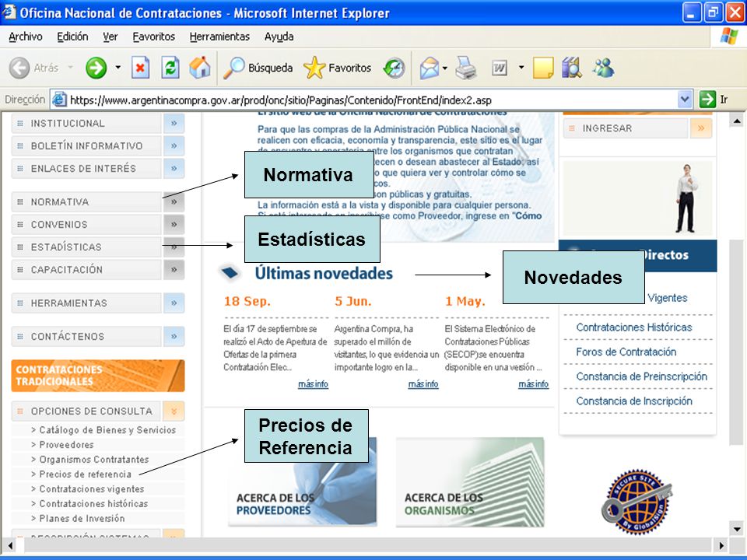The height and width of the screenshot is (560, 747).
Task: Open the Herramientas menu
Action: (219, 37)
